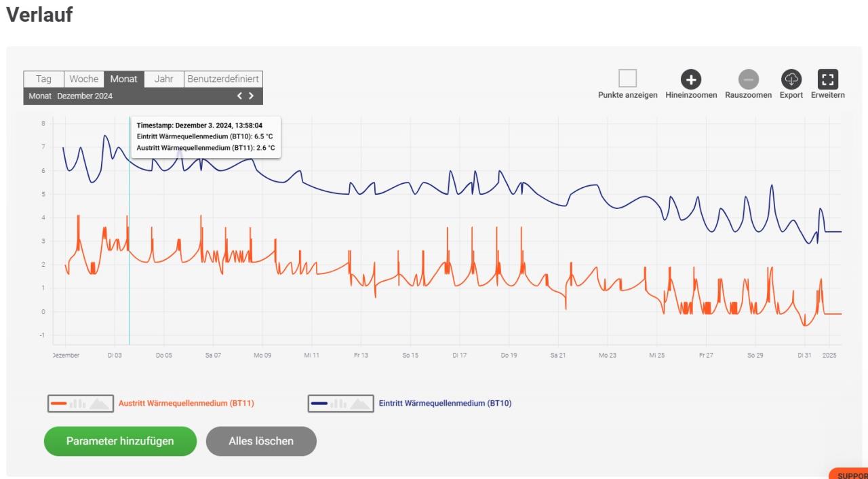Click the Parameter hinzufügen button

pos(120,441)
